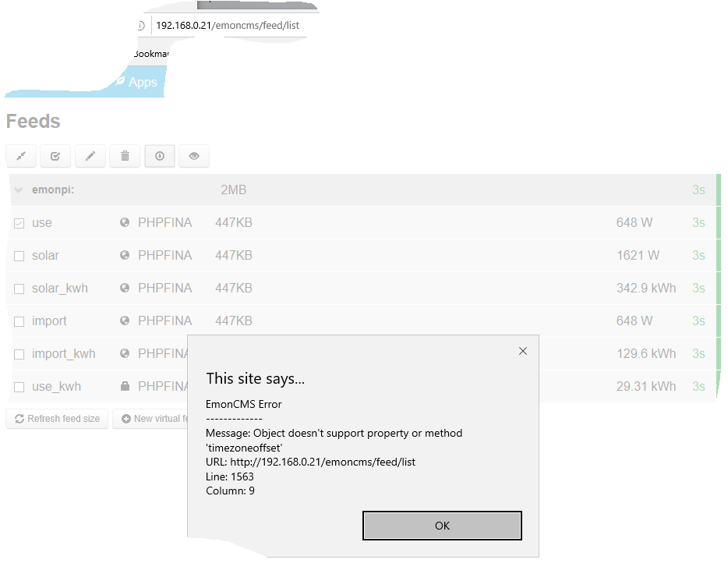Viewport: 728px width, 581px height.
Task: Click the Refresh feed size button
Action: click(57, 419)
